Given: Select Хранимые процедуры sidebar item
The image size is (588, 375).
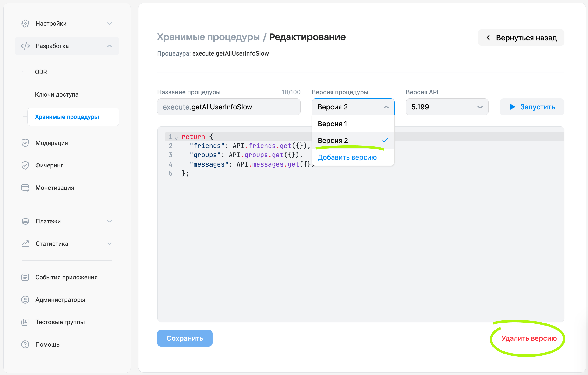Looking at the screenshot, I should coord(73,117).
